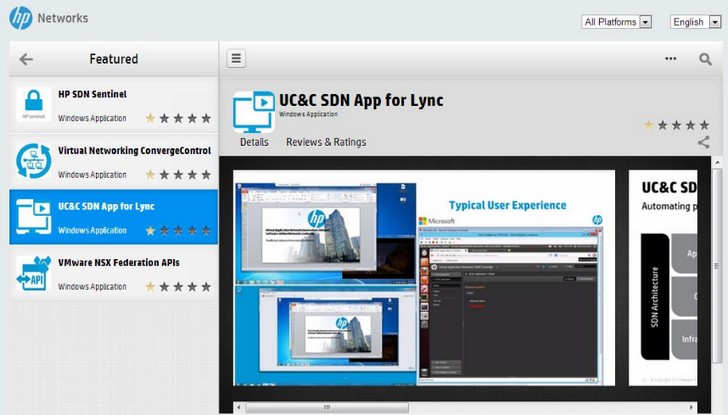Click VMware NSX Federation APIs star rating
The width and height of the screenshot is (728, 415).
click(x=178, y=287)
